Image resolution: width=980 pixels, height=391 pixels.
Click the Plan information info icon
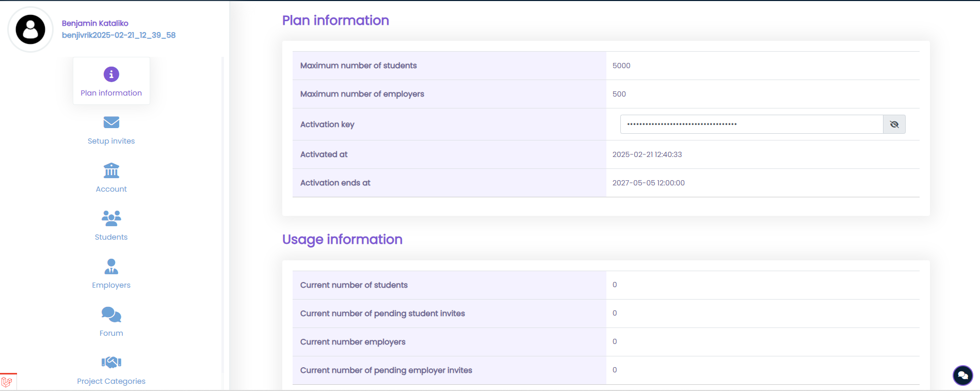111,74
